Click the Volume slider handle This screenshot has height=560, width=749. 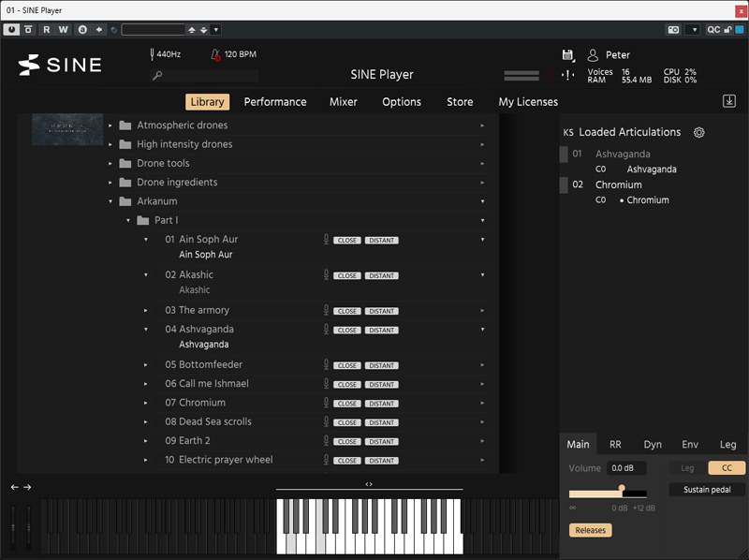tap(621, 488)
